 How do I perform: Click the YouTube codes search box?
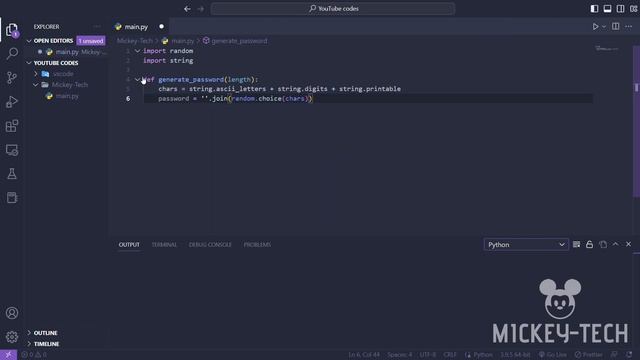(333, 9)
